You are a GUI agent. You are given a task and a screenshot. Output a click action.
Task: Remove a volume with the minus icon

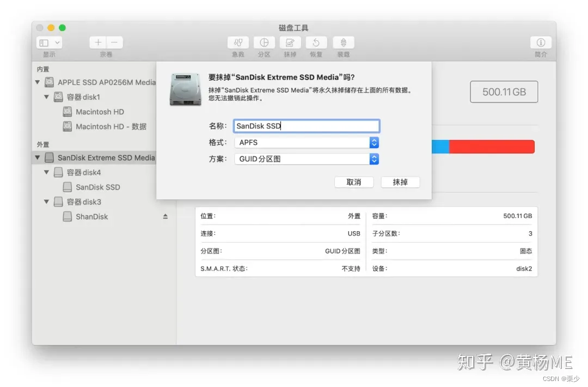(x=114, y=42)
